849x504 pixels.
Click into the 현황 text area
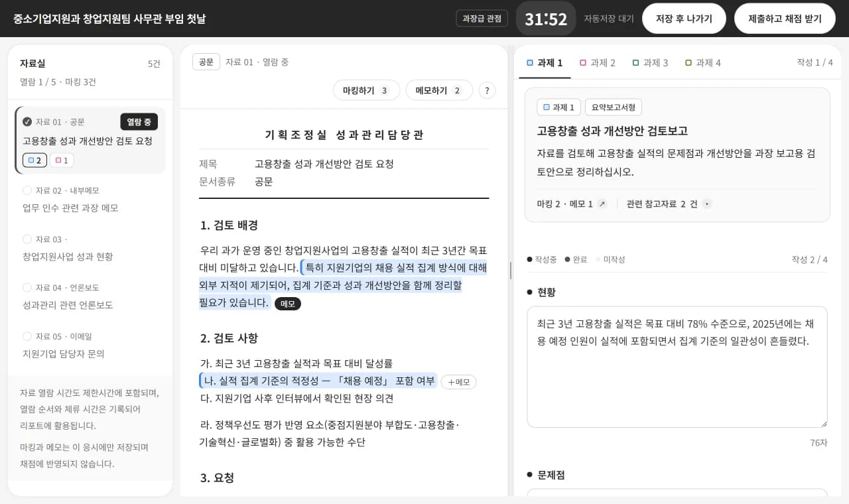[677, 367]
